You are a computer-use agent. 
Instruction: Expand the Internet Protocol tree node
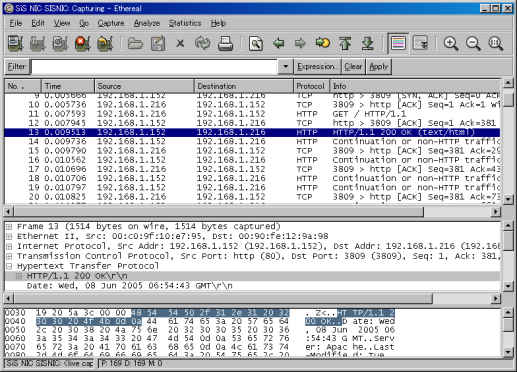point(9,247)
